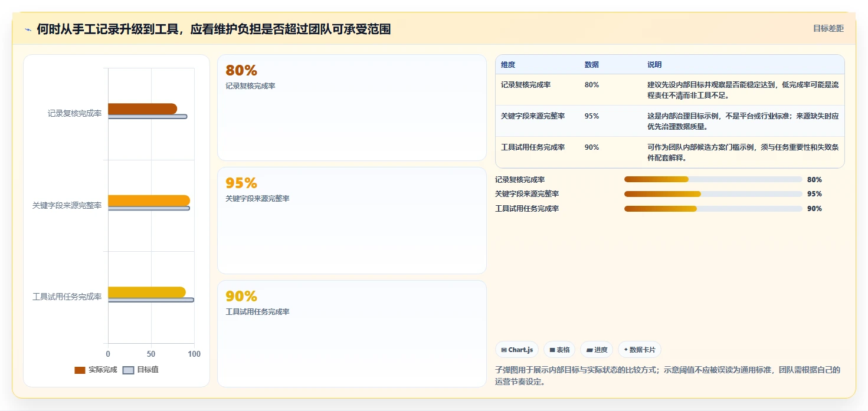
Task: Select the 80% data card
Action: pyautogui.click(x=352, y=107)
